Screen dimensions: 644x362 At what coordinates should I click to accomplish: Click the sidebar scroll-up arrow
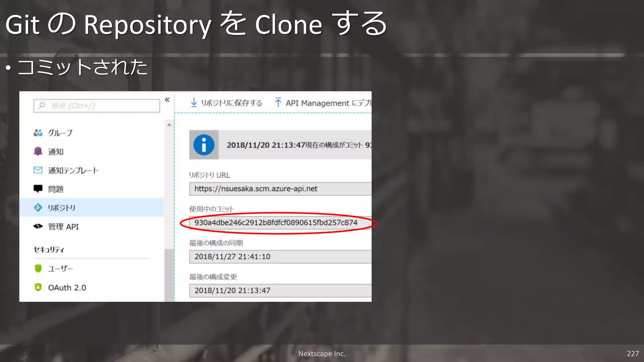pyautogui.click(x=169, y=125)
